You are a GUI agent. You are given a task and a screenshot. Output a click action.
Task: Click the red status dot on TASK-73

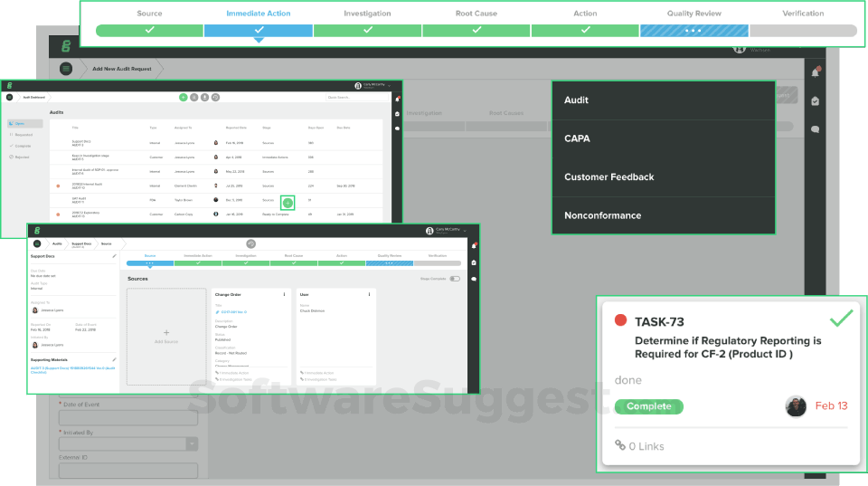coord(620,320)
